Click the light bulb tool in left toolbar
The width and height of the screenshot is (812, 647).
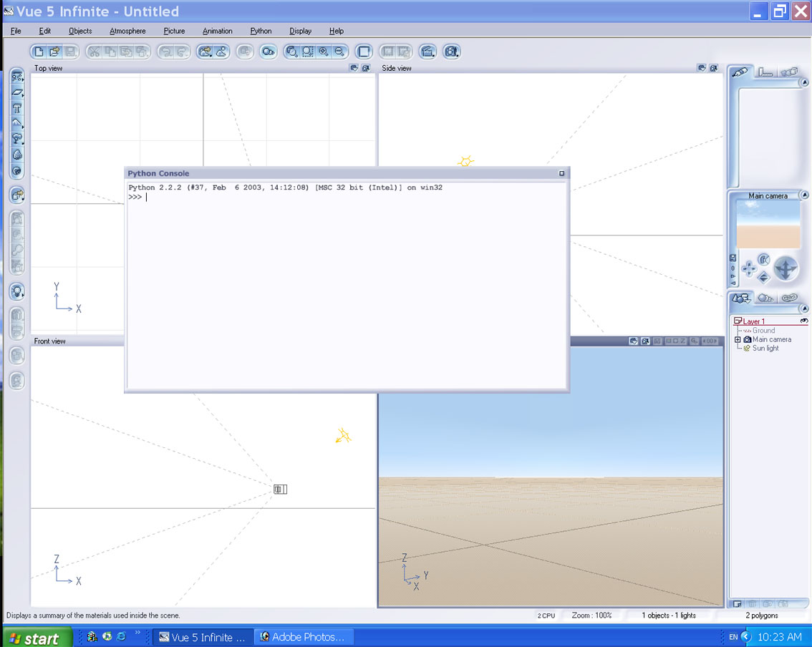[17, 291]
